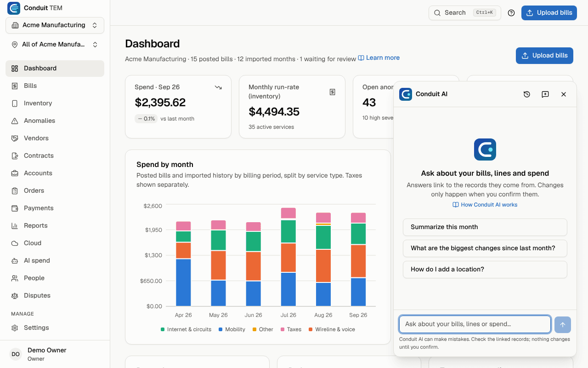
Task: Choose the Summarize this month suggestion
Action: [x=485, y=227]
